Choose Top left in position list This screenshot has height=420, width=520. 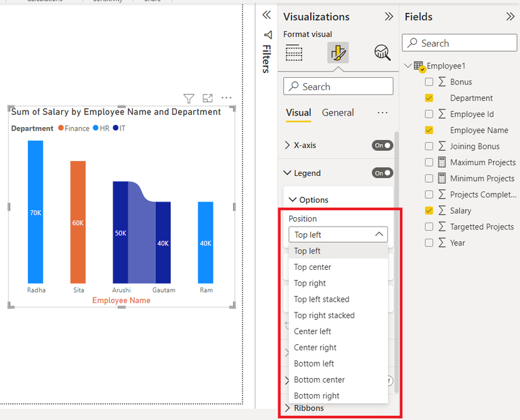[338, 251]
